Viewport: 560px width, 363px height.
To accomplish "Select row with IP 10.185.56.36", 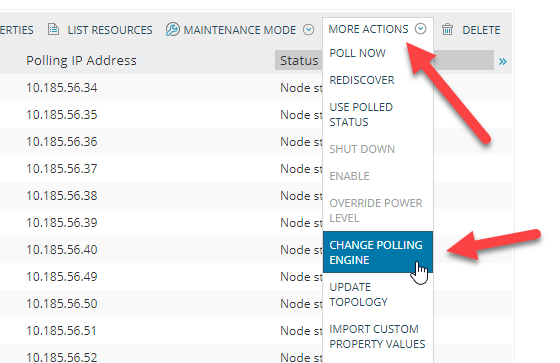I will point(61,142).
